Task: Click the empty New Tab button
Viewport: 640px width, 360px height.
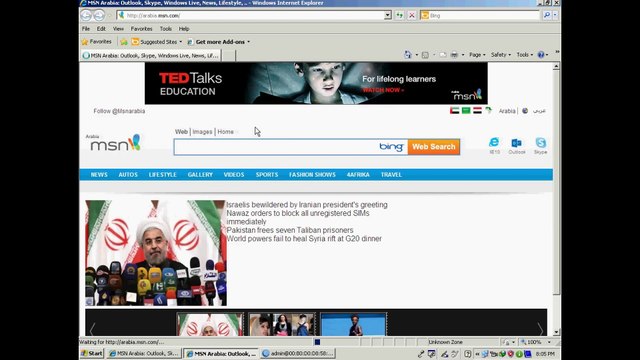Action: click(x=229, y=56)
